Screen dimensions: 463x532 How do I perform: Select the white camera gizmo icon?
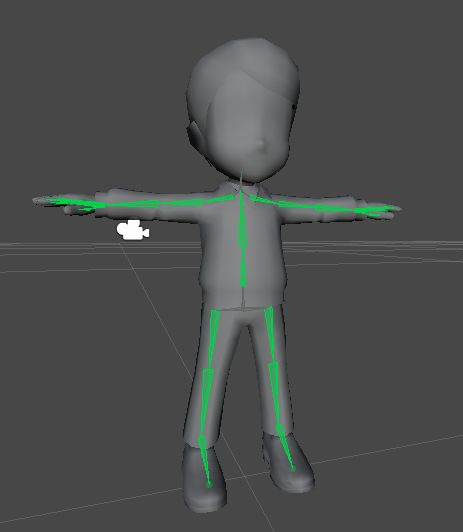tap(133, 230)
